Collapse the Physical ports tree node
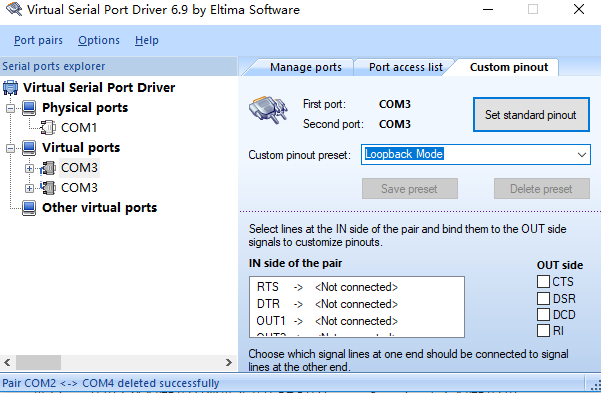Viewport: 601px width, 393px height. tap(10, 108)
